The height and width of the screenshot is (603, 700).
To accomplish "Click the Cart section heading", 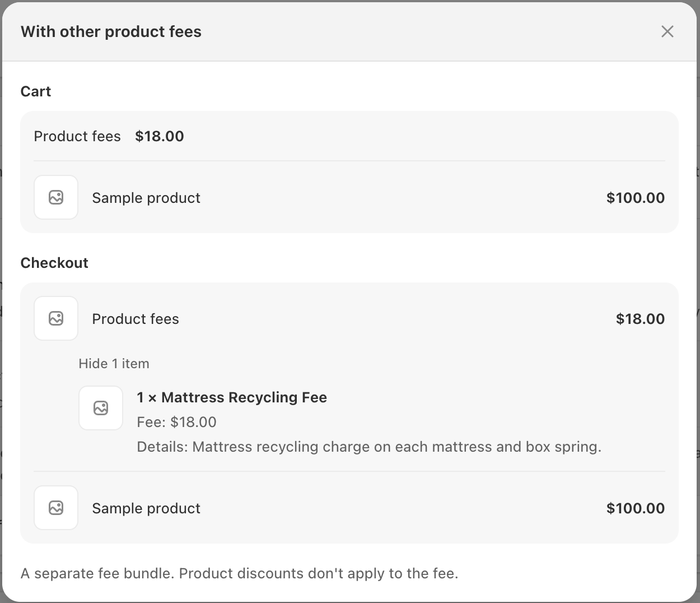I will (x=36, y=91).
